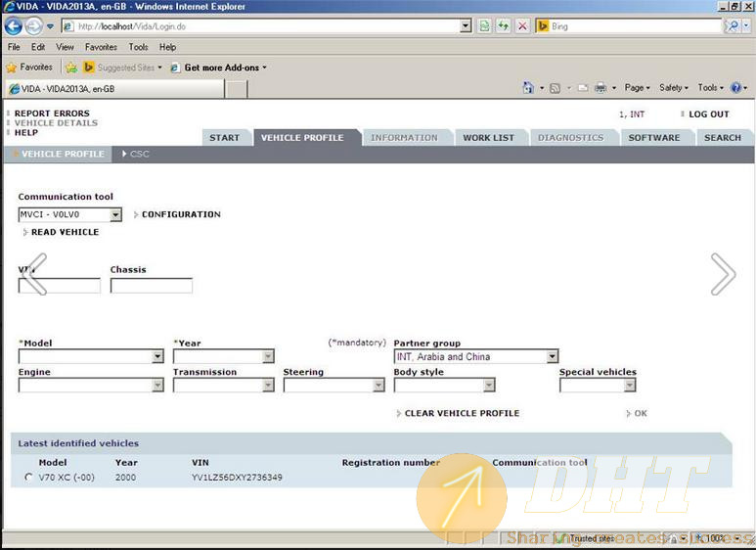This screenshot has width=756, height=550.
Task: Click the previous slide left chevron
Action: tap(34, 274)
